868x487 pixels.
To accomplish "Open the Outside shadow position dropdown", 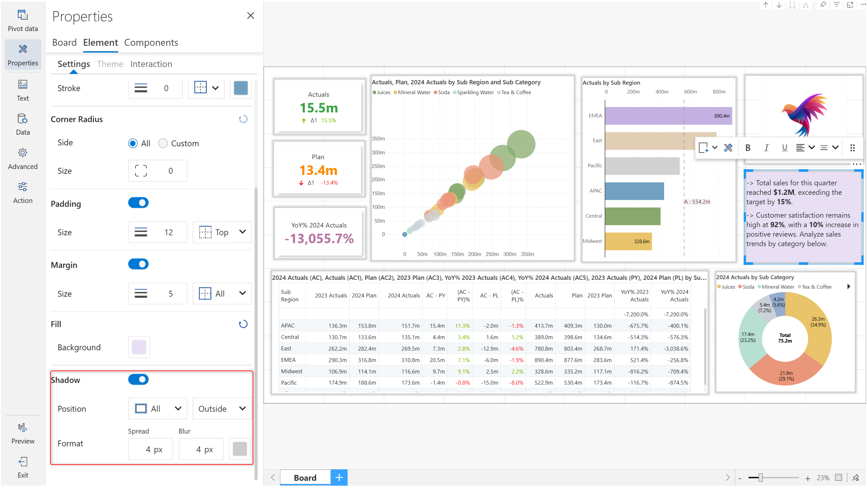I will [222, 409].
